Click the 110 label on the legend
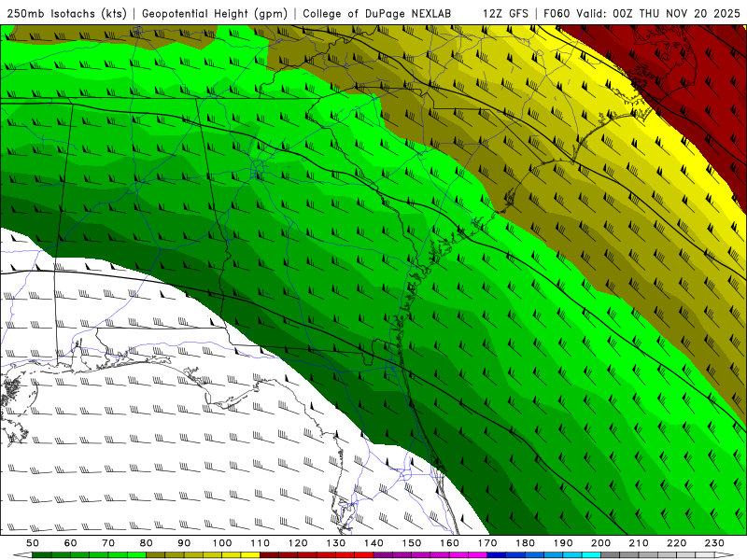Screen dimensions: 747x560 (261, 543)
